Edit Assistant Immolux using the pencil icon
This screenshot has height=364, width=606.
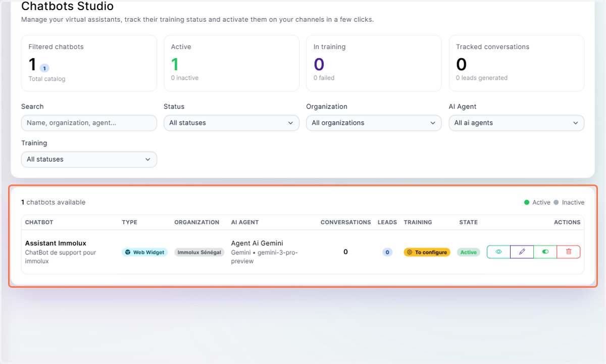[x=522, y=252]
